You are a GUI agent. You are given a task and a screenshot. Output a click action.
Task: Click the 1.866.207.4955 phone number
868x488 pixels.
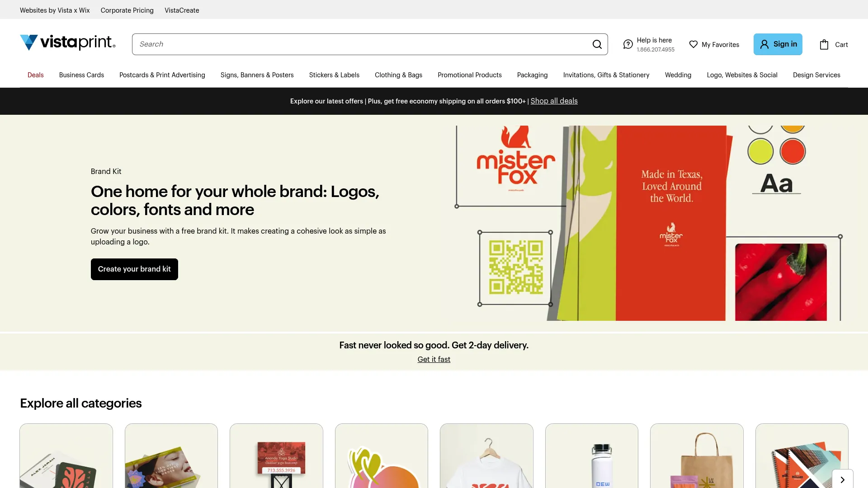[x=656, y=50]
